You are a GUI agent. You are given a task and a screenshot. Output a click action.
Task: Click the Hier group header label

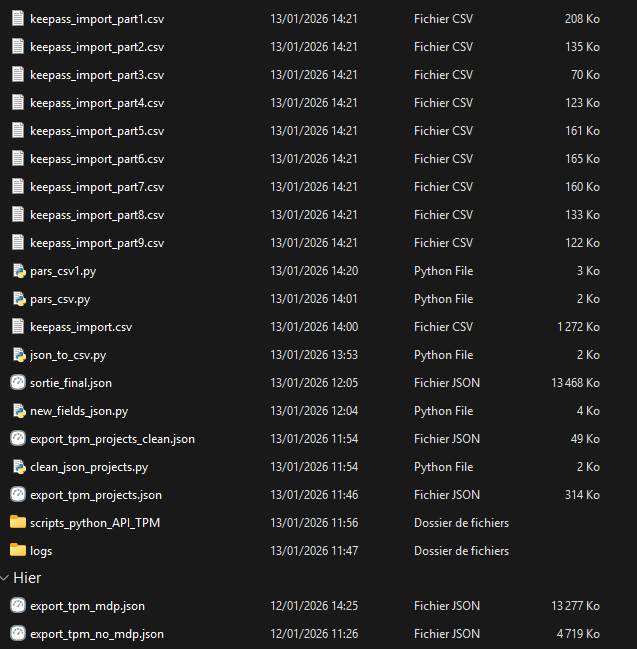27,578
